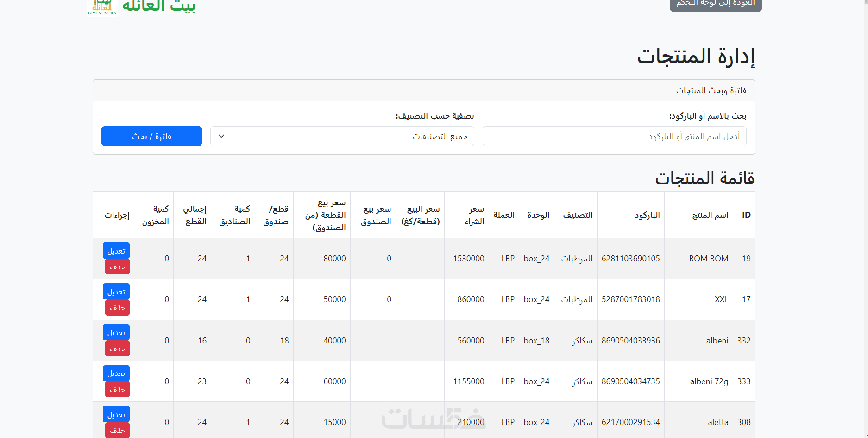
Task: Click تعديل button for albeni 72g row
Action: (116, 373)
